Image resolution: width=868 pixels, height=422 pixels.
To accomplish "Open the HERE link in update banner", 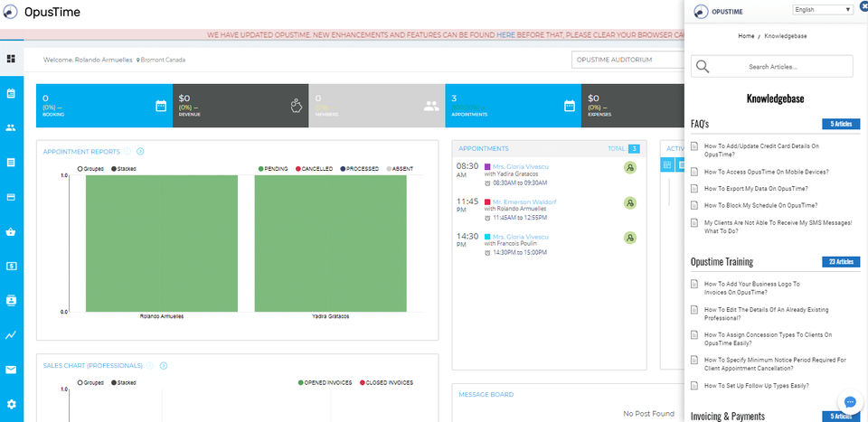I will click(505, 34).
